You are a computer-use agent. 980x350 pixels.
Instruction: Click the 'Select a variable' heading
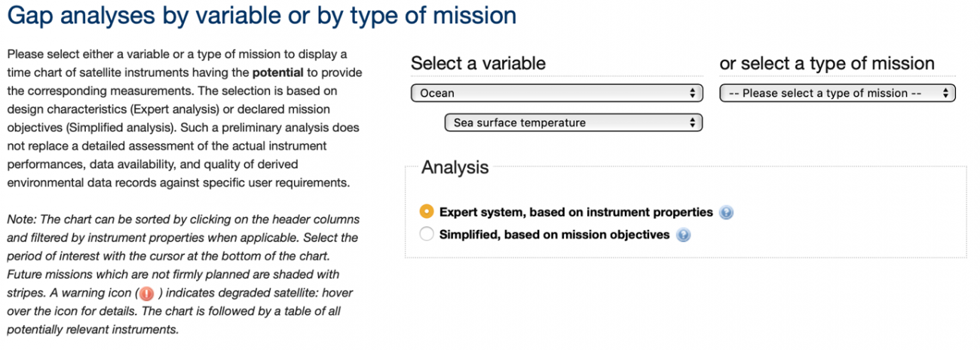pyautogui.click(x=478, y=63)
